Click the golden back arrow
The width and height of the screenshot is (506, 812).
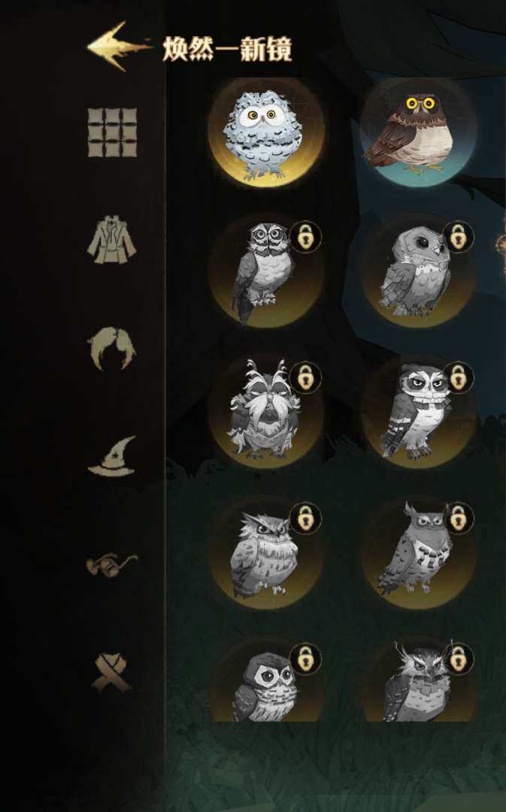(x=119, y=46)
